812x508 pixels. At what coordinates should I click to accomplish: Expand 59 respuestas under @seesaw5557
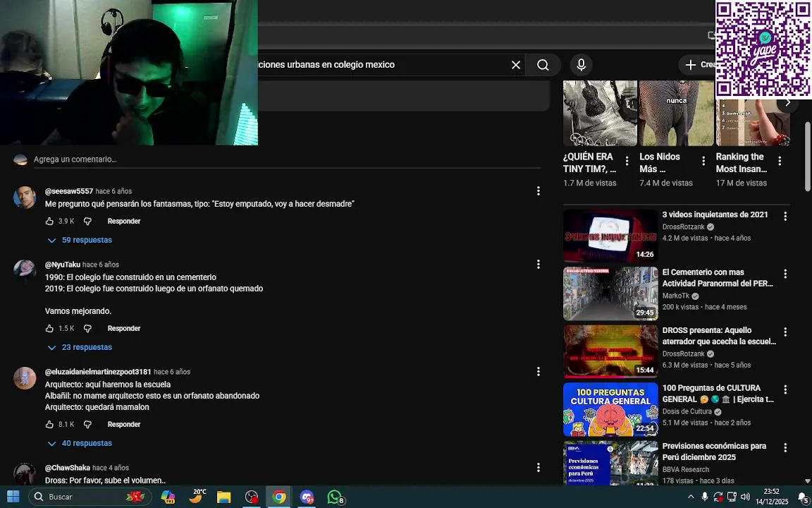(80, 241)
